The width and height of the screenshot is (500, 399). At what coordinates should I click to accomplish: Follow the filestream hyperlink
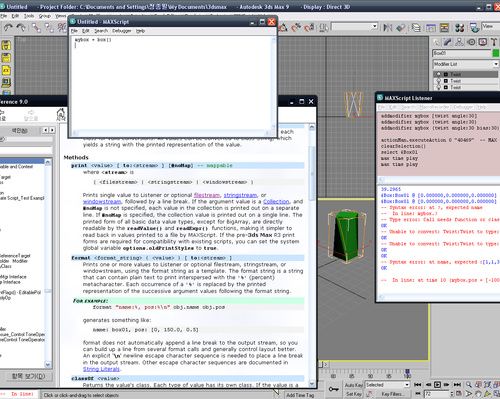tap(207, 195)
